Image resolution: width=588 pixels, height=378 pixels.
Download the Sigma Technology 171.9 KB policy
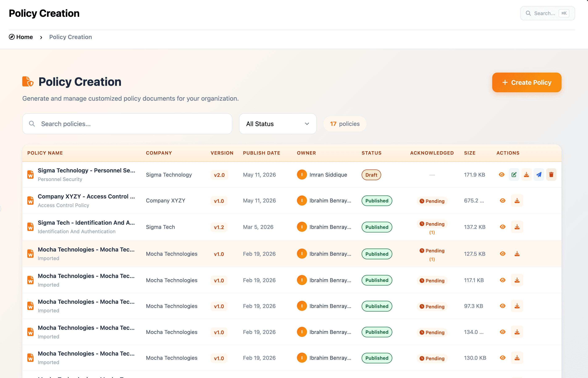click(526, 175)
